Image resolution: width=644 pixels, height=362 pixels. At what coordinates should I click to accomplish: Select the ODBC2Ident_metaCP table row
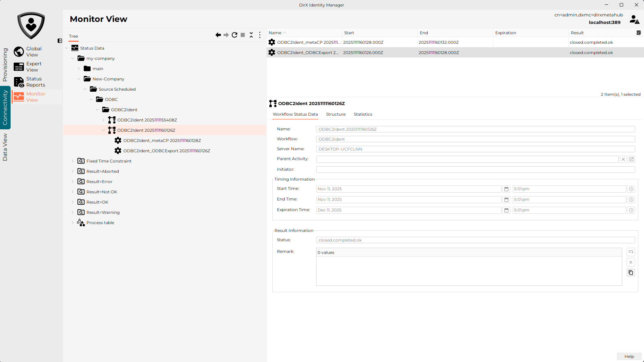[x=455, y=42]
